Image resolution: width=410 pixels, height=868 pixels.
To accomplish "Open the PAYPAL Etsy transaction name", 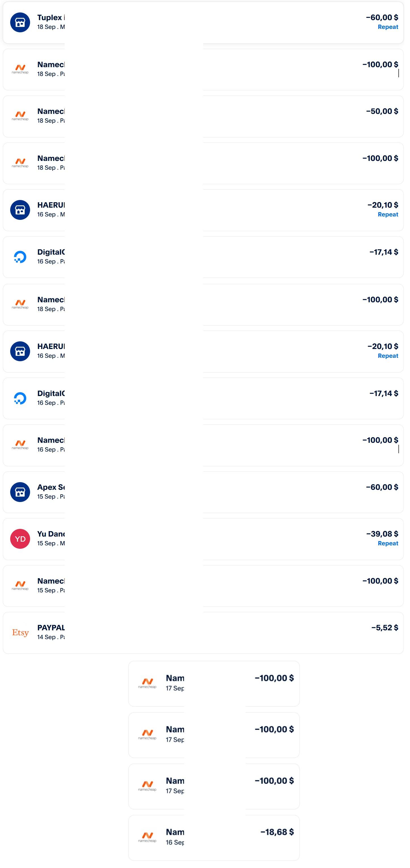I will tap(51, 627).
